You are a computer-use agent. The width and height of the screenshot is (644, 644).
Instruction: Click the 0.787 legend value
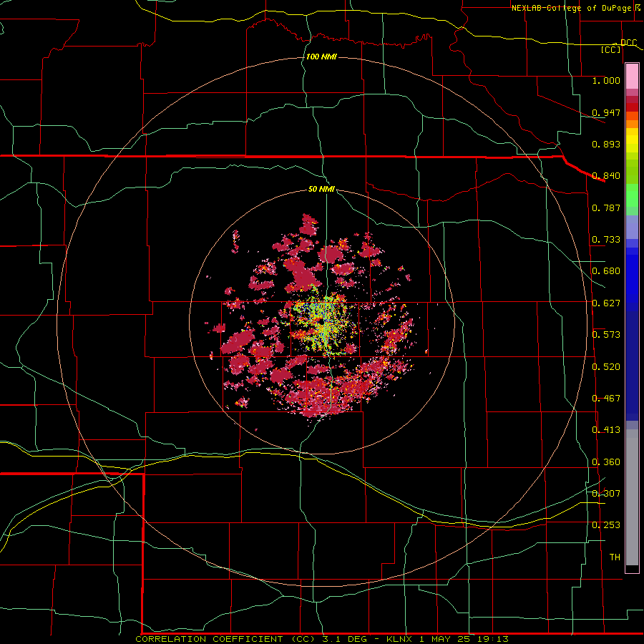coord(606,208)
